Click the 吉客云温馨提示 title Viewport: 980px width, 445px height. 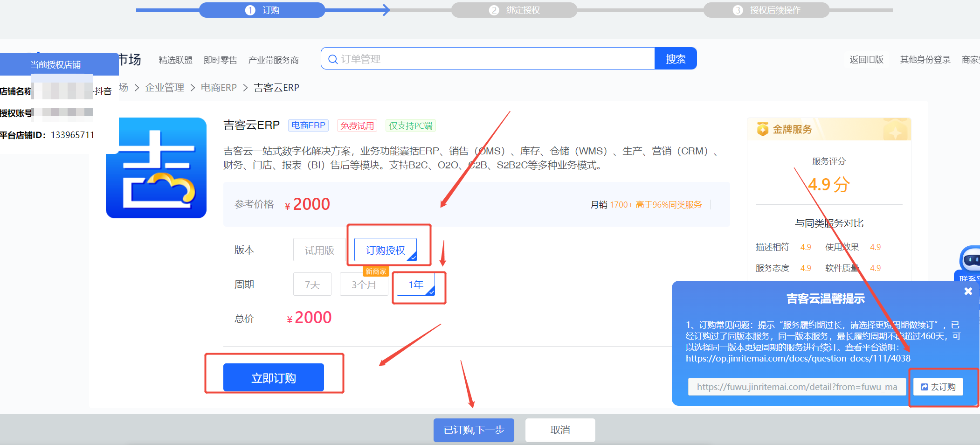pyautogui.click(x=825, y=299)
